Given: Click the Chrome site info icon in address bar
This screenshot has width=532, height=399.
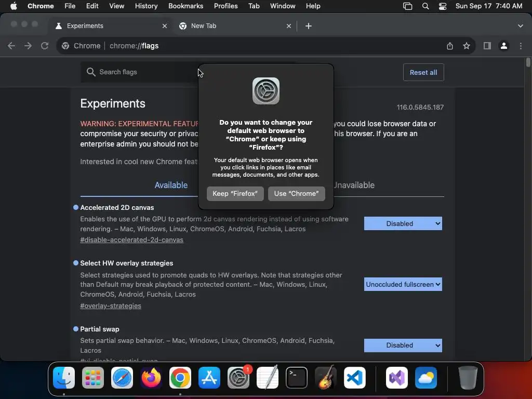Looking at the screenshot, I should point(65,46).
